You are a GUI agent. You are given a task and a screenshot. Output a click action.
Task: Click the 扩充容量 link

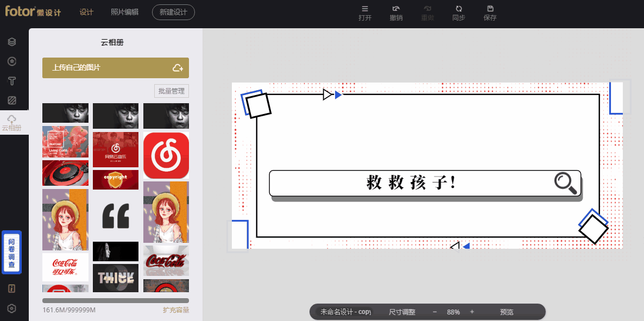coord(175,310)
